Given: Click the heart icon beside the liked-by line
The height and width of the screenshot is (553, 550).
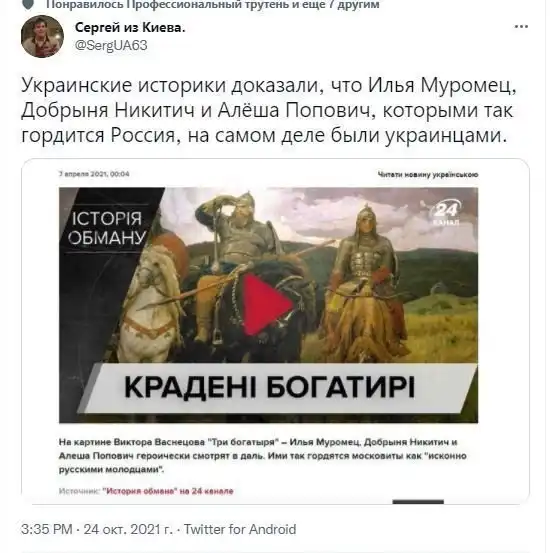Looking at the screenshot, I should 28,4.
